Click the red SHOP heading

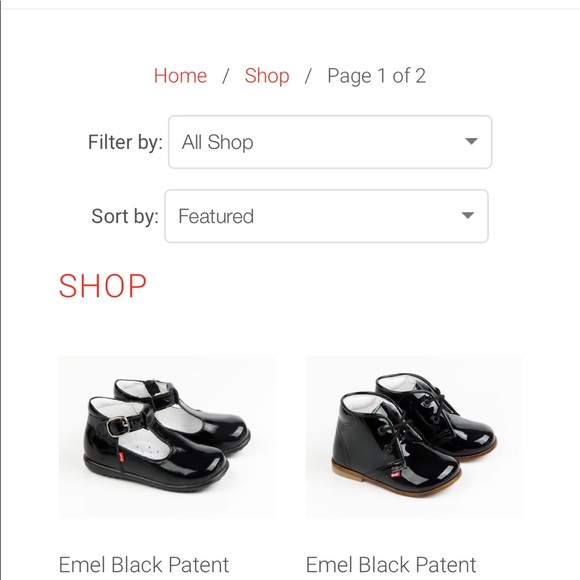tap(103, 286)
